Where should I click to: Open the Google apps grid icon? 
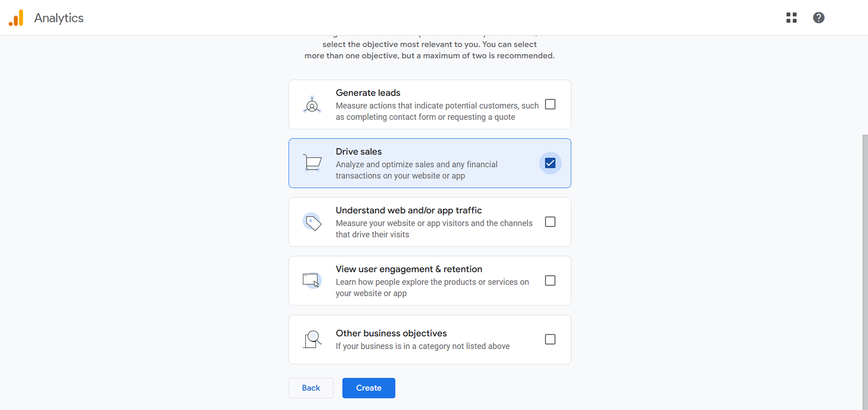click(x=792, y=17)
